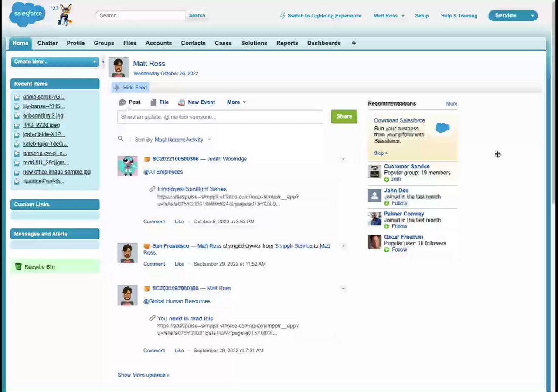Click John Doe's placeholder avatar
The image size is (558, 392).
[x=374, y=195]
